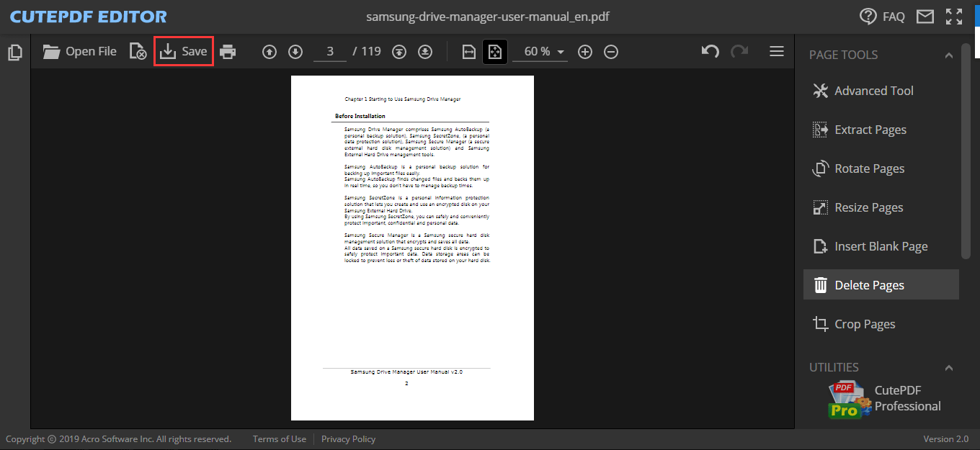The image size is (980, 450).
Task: Close the current file icon
Action: (x=138, y=51)
